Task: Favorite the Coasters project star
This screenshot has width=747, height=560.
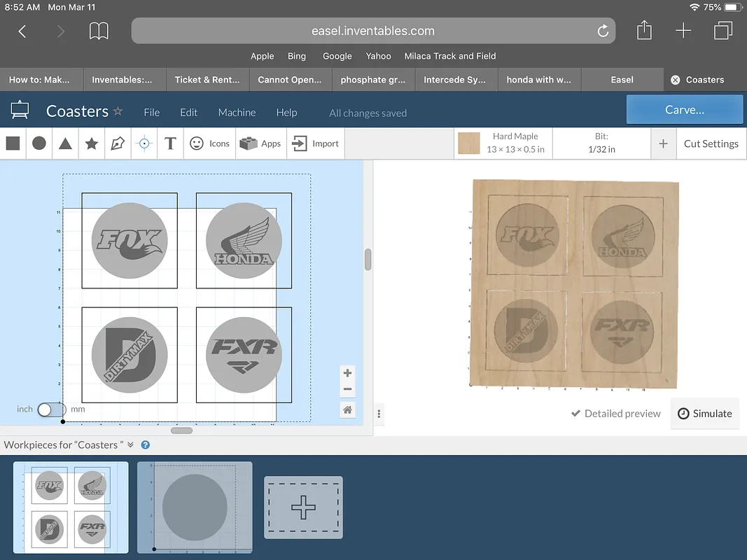Action: click(118, 111)
